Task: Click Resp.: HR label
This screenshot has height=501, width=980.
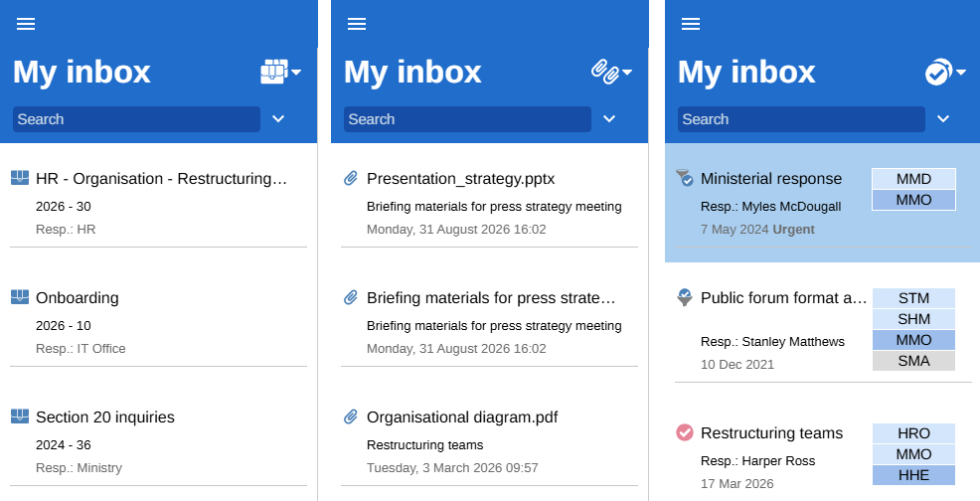Action: pyautogui.click(x=66, y=230)
